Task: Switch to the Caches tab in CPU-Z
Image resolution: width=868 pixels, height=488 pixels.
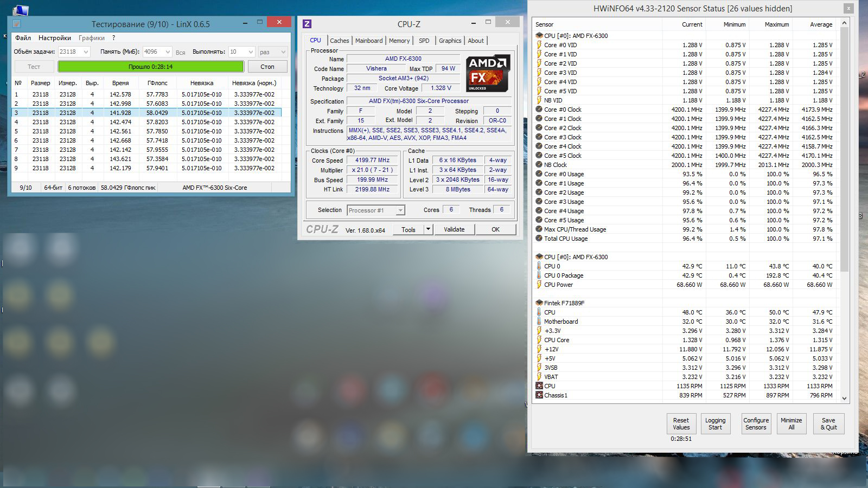Action: pyautogui.click(x=340, y=41)
